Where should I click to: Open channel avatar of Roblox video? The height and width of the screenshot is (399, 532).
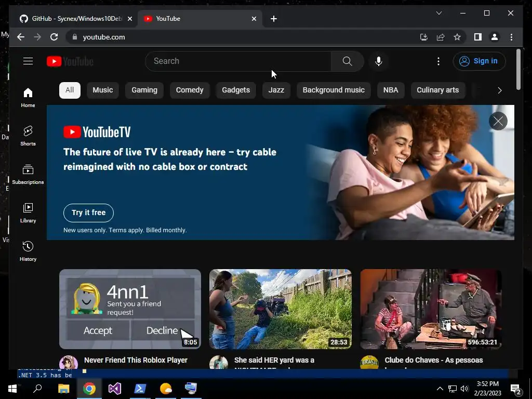(x=69, y=362)
